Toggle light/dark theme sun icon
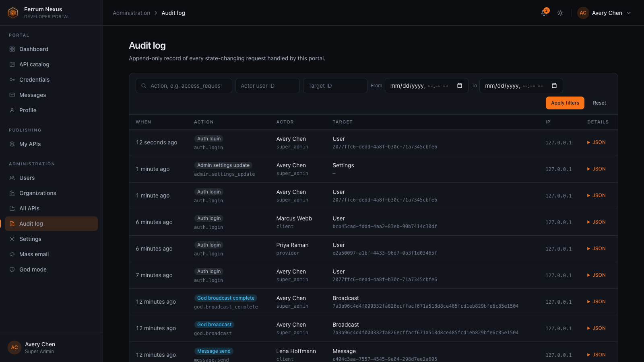This screenshot has height=362, width=644. coord(560,13)
